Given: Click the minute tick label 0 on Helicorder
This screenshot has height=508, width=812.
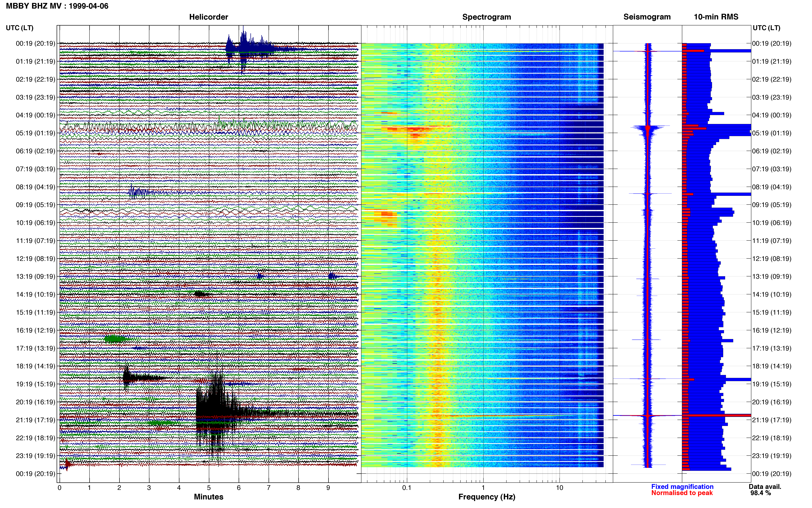Looking at the screenshot, I should (x=59, y=488).
